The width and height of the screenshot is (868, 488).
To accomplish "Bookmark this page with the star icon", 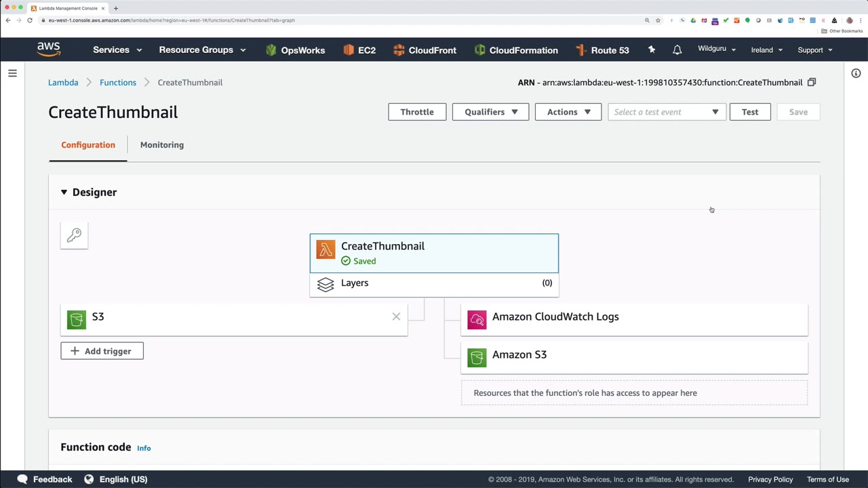I will coord(658,20).
